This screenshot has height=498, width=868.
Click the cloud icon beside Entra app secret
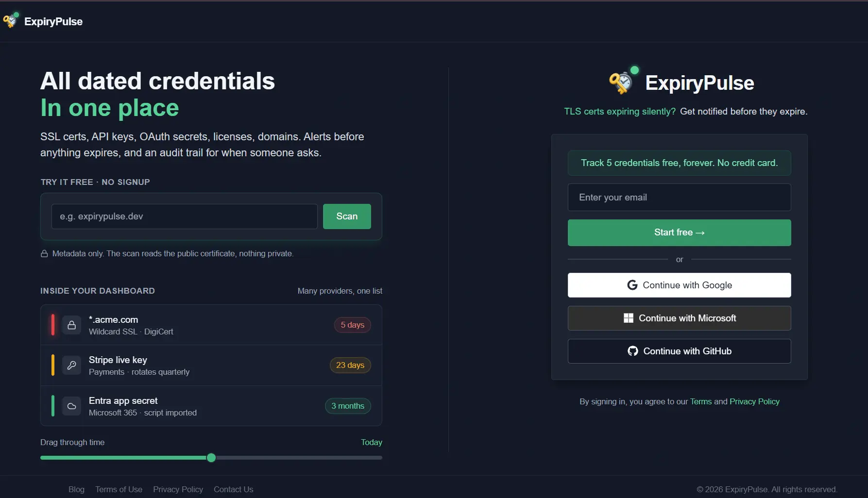pyautogui.click(x=72, y=406)
